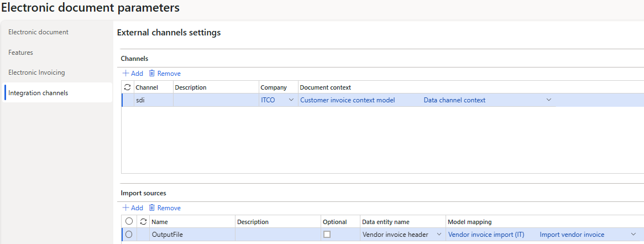
Task: Open Vendor invoice header entity dropdown
Action: click(439, 235)
